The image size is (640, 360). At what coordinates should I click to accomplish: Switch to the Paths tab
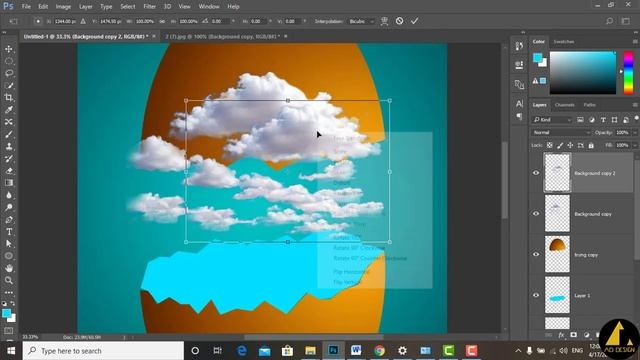pyautogui.click(x=589, y=105)
